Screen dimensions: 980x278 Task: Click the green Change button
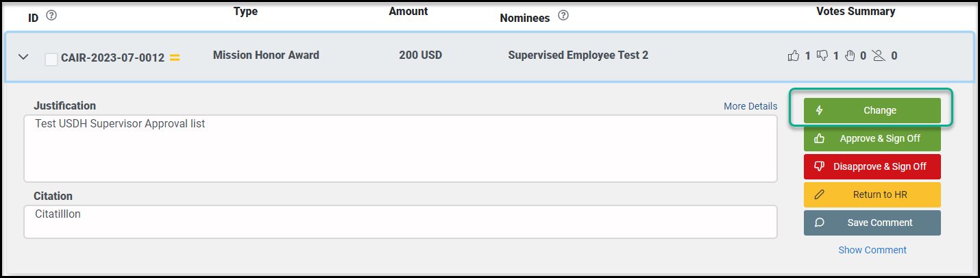(x=872, y=110)
